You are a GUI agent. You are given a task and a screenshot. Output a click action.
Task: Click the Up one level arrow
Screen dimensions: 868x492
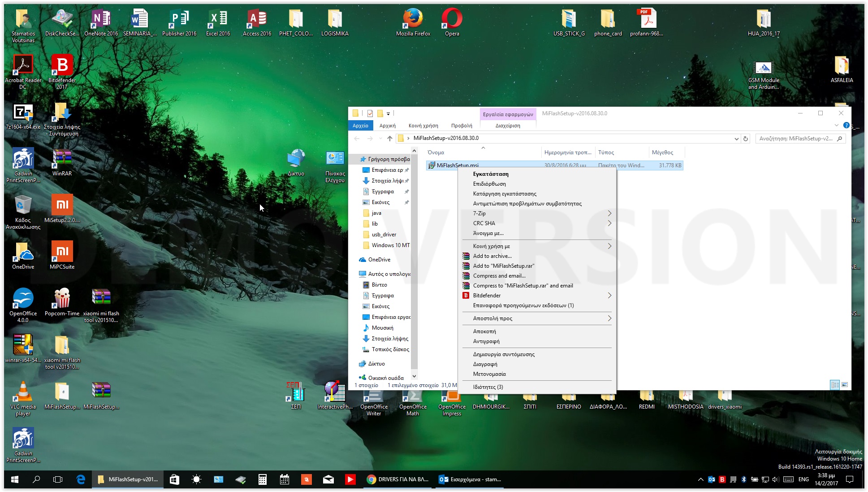(x=390, y=139)
